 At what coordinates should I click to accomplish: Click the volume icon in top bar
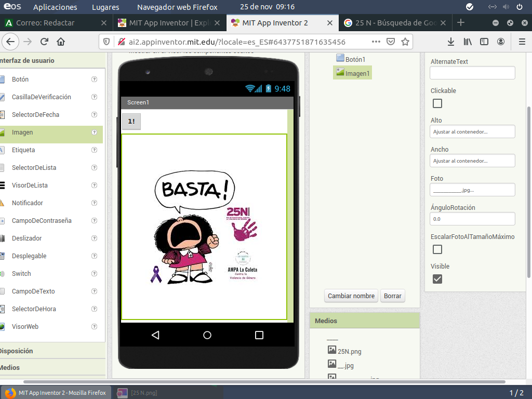pos(506,7)
